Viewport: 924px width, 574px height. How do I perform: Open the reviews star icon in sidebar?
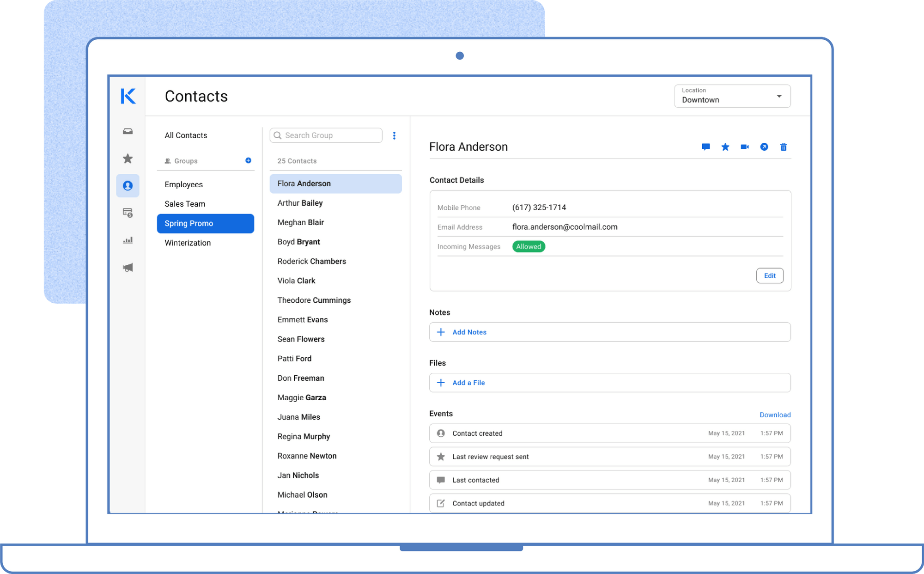point(128,159)
